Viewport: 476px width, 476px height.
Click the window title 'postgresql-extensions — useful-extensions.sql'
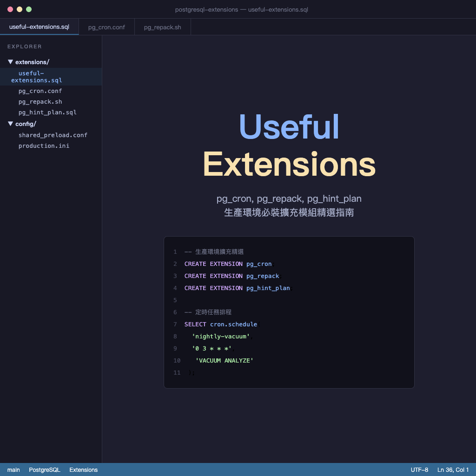242,9
